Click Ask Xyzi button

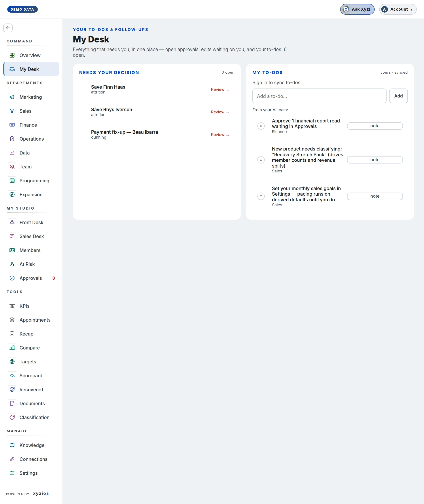[357, 9]
